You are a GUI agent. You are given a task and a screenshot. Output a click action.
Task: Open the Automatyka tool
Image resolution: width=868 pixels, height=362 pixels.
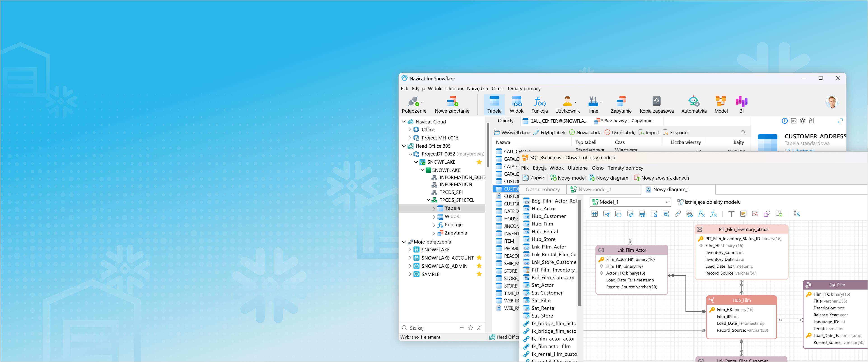(693, 105)
